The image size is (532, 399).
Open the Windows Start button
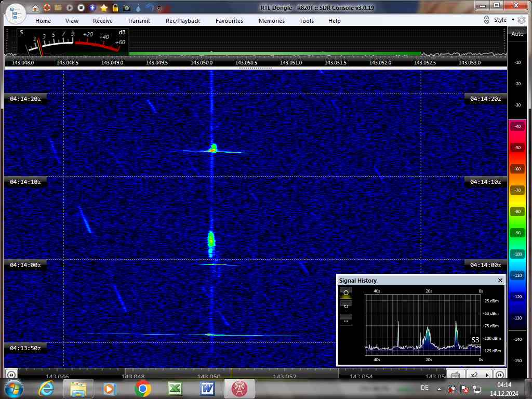point(14,389)
